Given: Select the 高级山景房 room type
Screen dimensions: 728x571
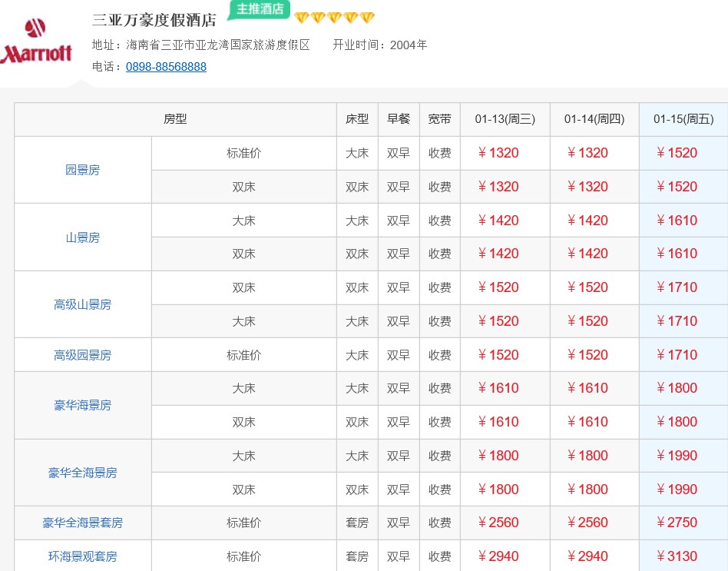Looking at the screenshot, I should [x=82, y=304].
